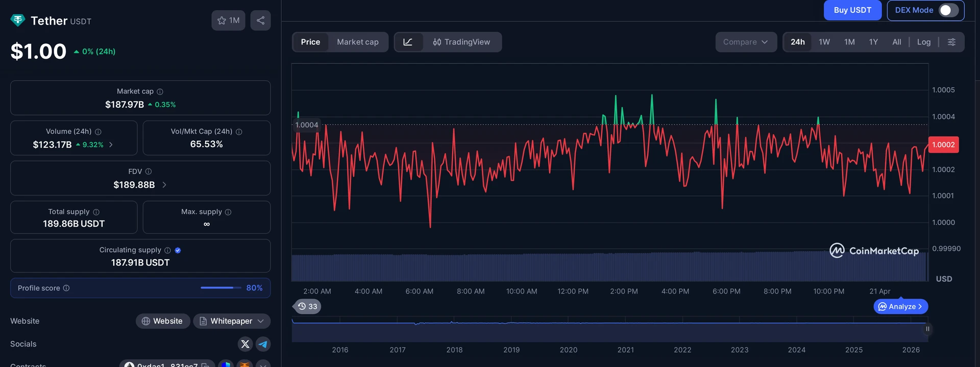The width and height of the screenshot is (980, 367).
Task: Click the $1.00 price heading
Action: [x=38, y=51]
